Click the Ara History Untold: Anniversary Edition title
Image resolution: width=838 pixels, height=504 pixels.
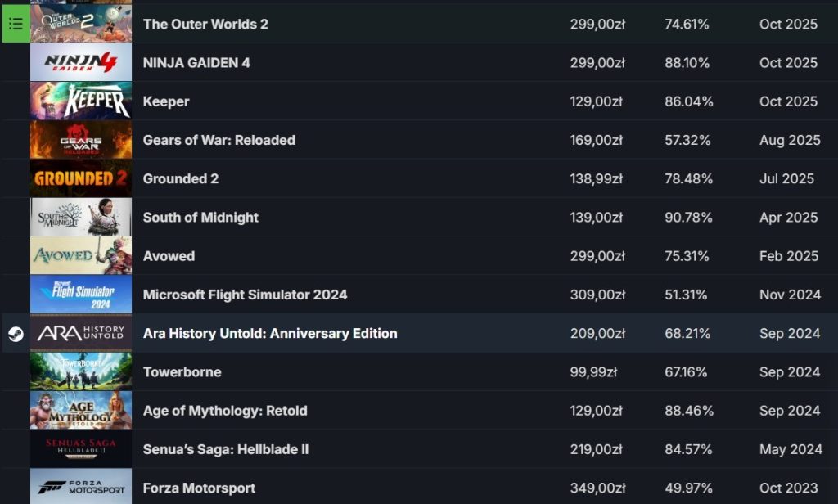pyautogui.click(x=270, y=333)
